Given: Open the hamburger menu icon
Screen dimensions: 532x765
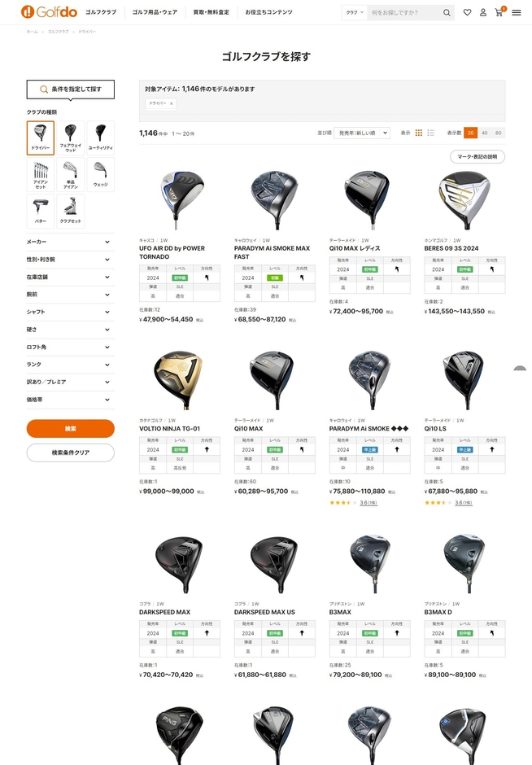Looking at the screenshot, I should 517,12.
